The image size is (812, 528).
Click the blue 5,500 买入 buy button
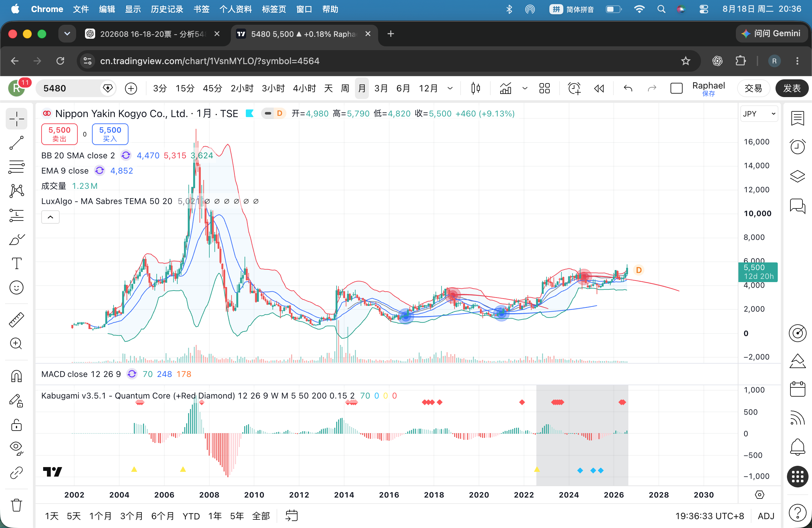110,134
